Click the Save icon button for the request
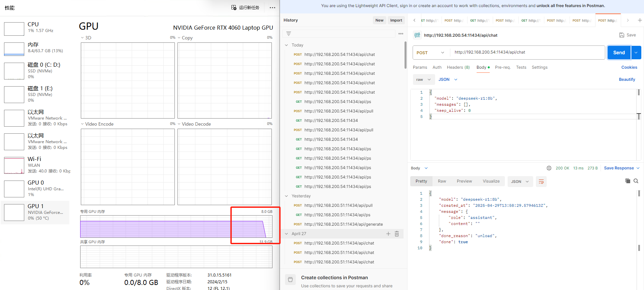Screen dimensions: 644x290 tap(622, 35)
